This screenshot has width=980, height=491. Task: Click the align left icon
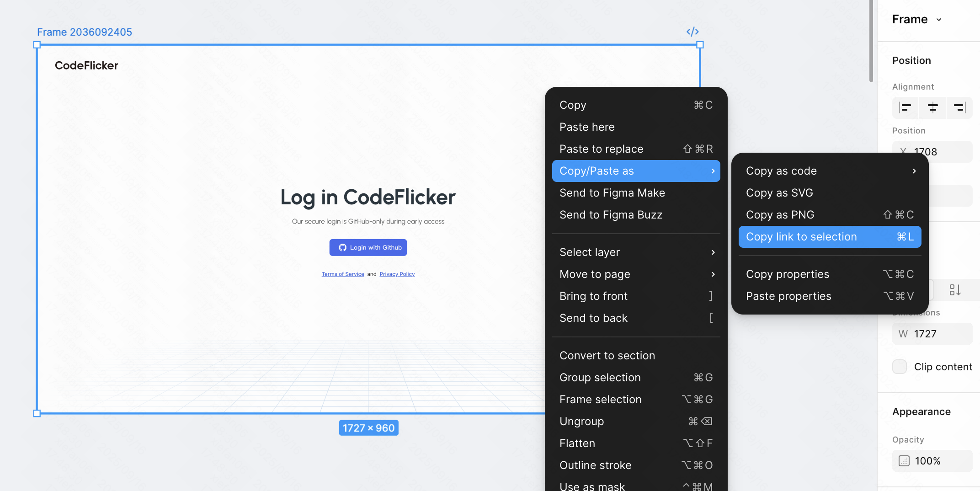click(x=905, y=107)
